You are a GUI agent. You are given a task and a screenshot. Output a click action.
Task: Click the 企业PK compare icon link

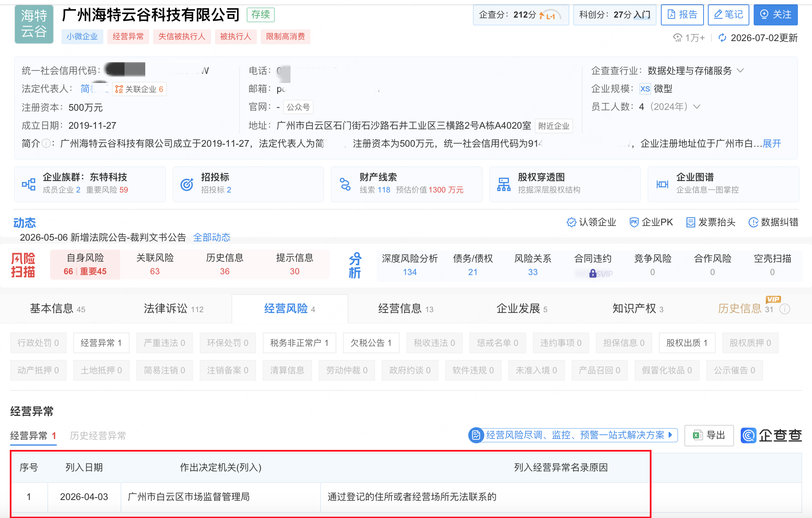(x=651, y=222)
